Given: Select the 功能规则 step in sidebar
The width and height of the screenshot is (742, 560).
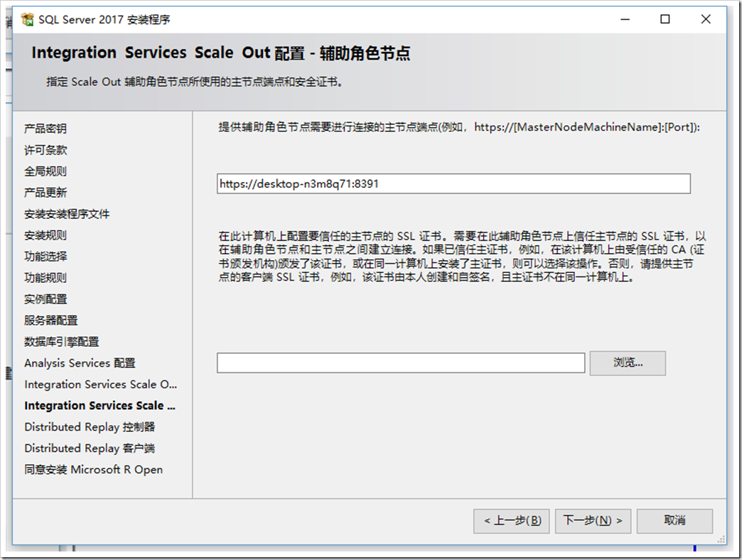Looking at the screenshot, I should click(45, 278).
